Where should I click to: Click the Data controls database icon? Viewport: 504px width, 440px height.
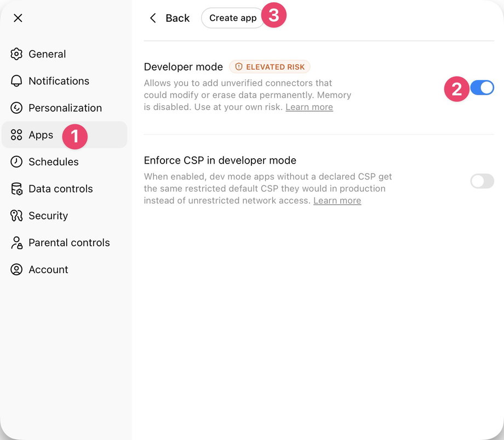16,189
